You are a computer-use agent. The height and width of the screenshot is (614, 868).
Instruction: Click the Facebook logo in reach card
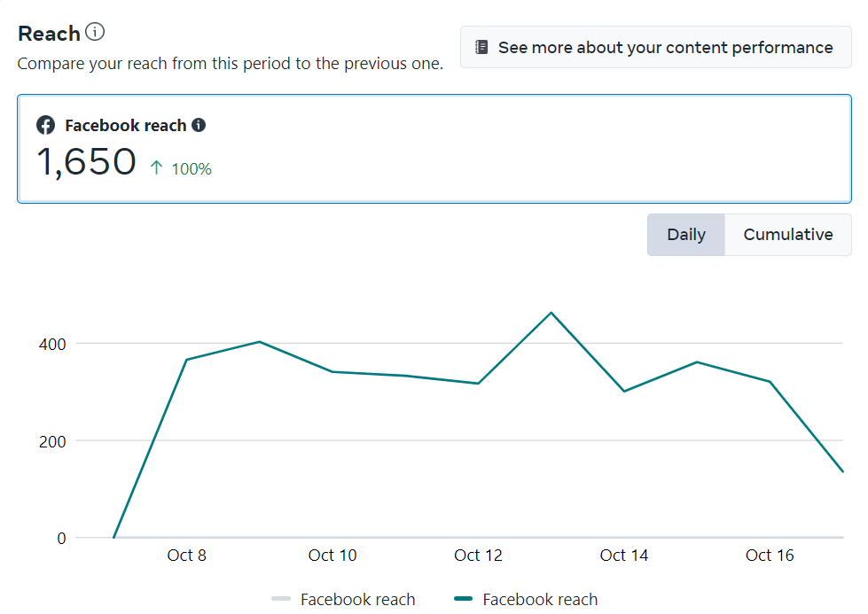pos(45,125)
